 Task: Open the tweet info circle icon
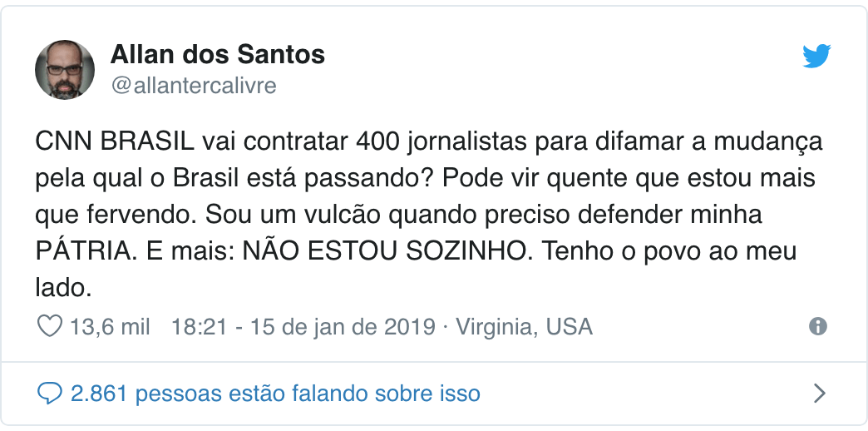pos(818,326)
